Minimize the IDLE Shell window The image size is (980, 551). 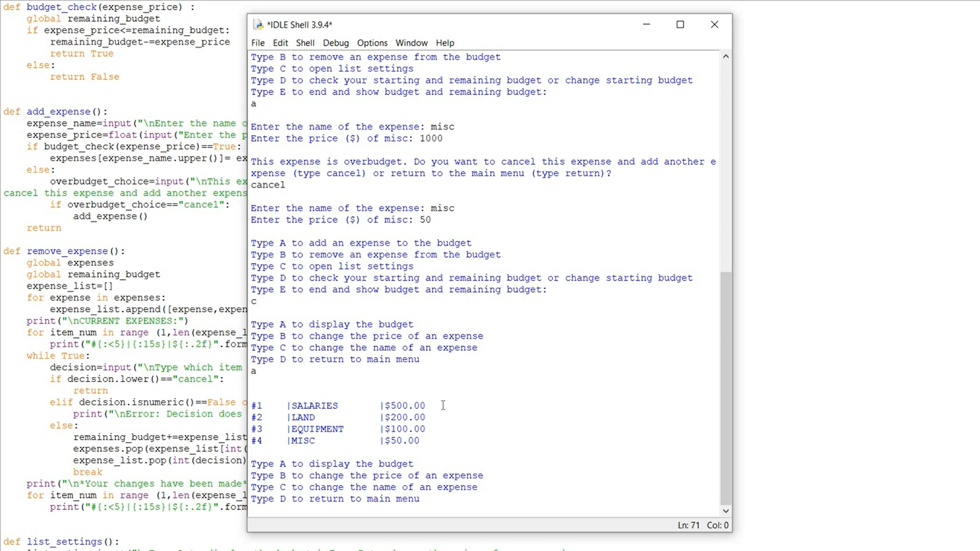646,24
